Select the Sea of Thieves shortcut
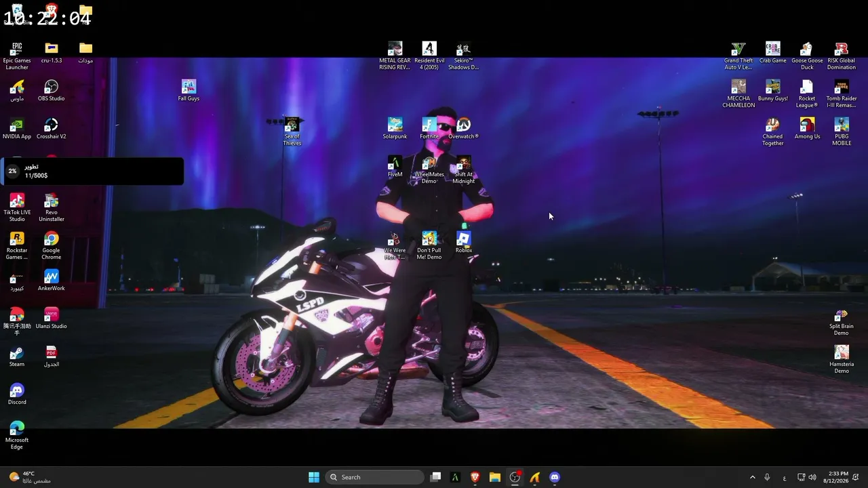The height and width of the screenshot is (488, 868). [292, 131]
